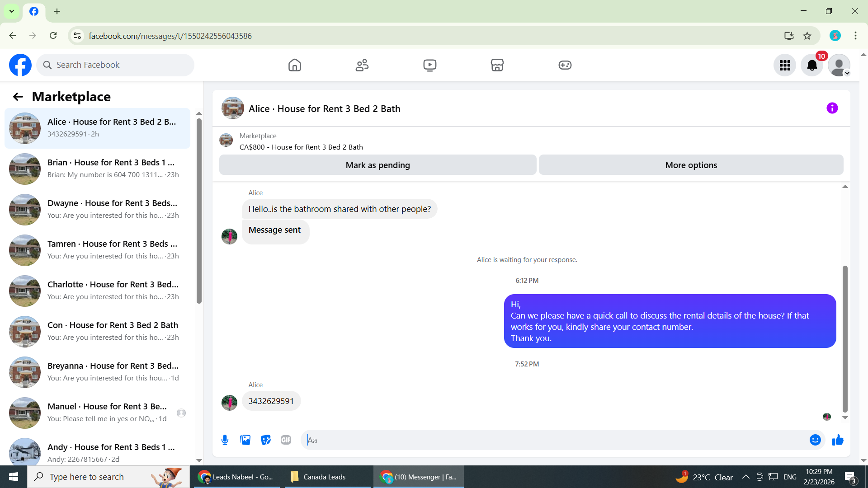Screen dimensions: 868x488
Task: Open the Facebook menu grid
Action: 785,66
